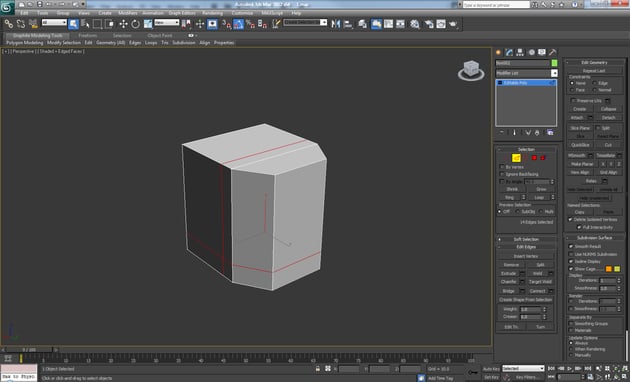This screenshot has height=382, width=630.
Task: Activate the Select and Rotate tool
Action: [x=135, y=24]
